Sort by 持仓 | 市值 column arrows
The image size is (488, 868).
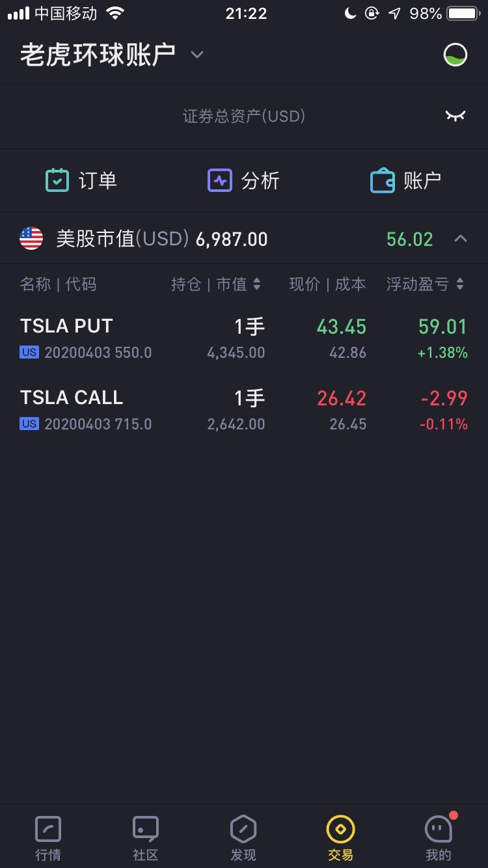256,284
